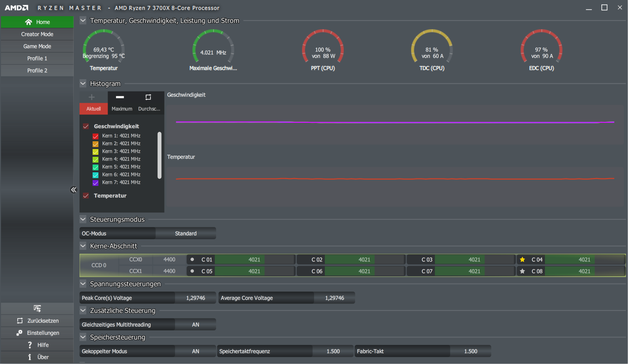Click the purple Kern 7 color swatch
This screenshot has width=628, height=364.
[95, 183]
